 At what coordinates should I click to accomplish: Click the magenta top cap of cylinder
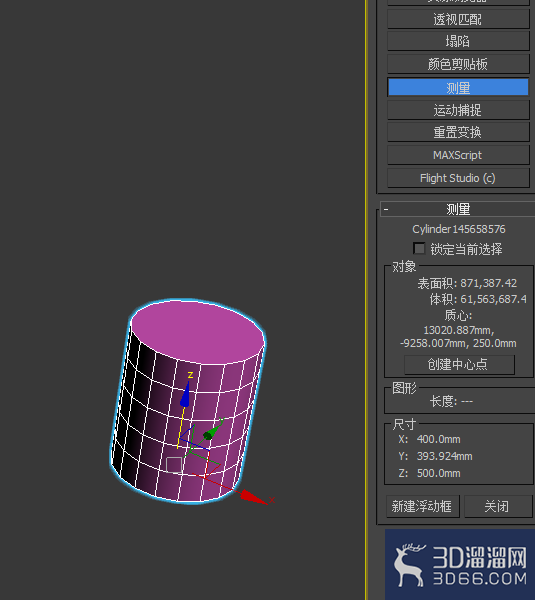pyautogui.click(x=197, y=331)
